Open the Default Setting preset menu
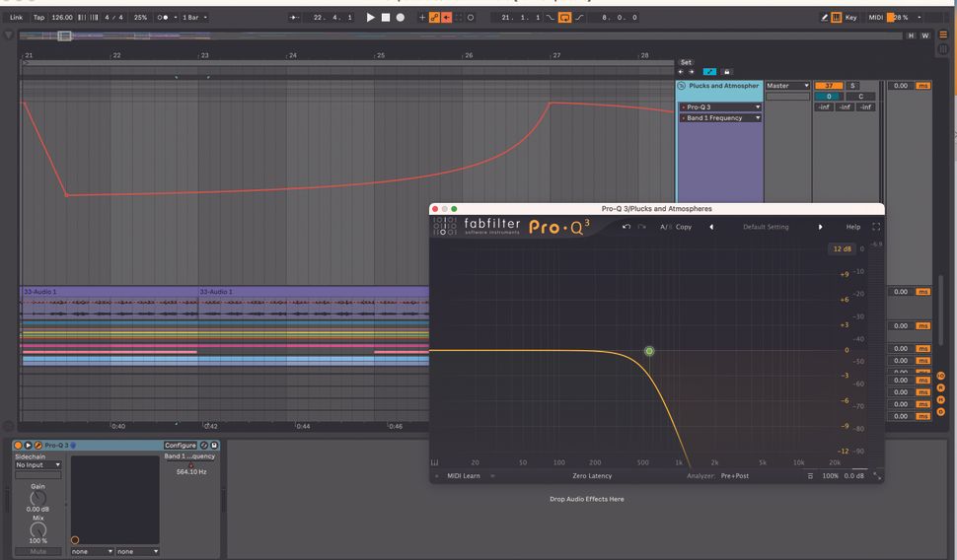This screenshot has height=560, width=957. click(766, 227)
